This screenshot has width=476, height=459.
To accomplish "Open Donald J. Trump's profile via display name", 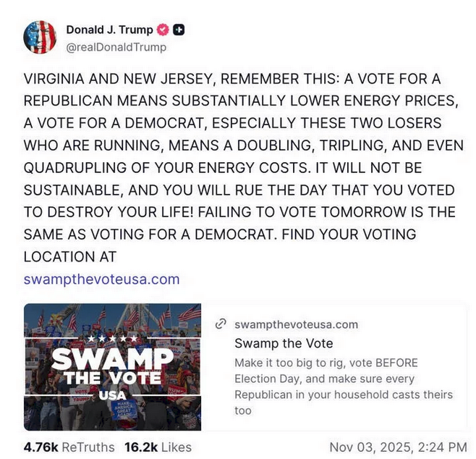I will [x=109, y=30].
